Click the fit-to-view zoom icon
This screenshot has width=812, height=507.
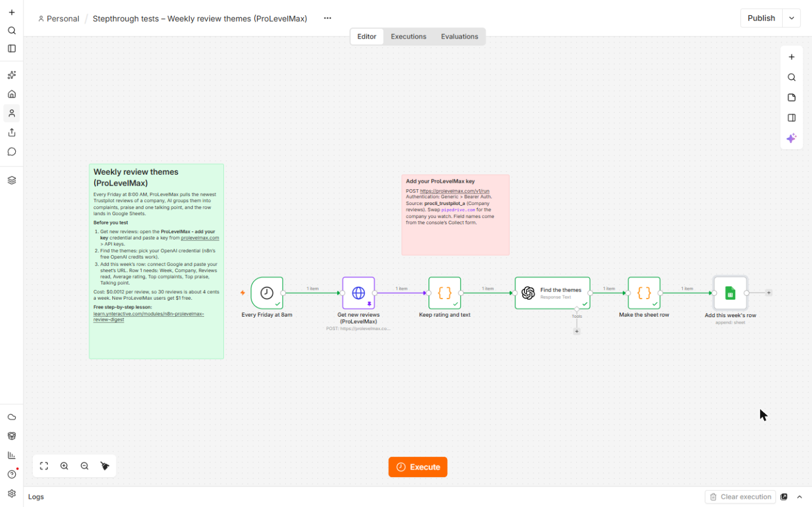[44, 466]
